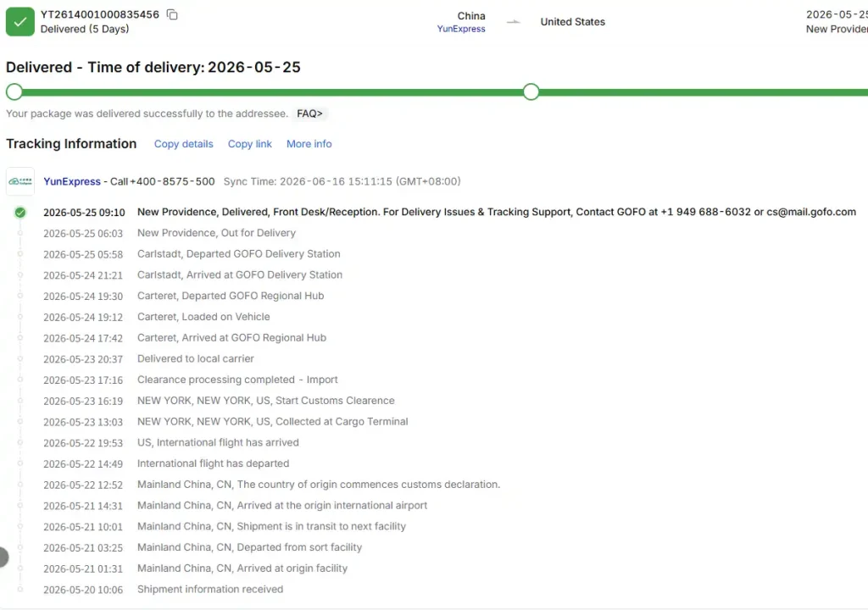
Task: Click 'China' origin label
Action: pos(471,16)
